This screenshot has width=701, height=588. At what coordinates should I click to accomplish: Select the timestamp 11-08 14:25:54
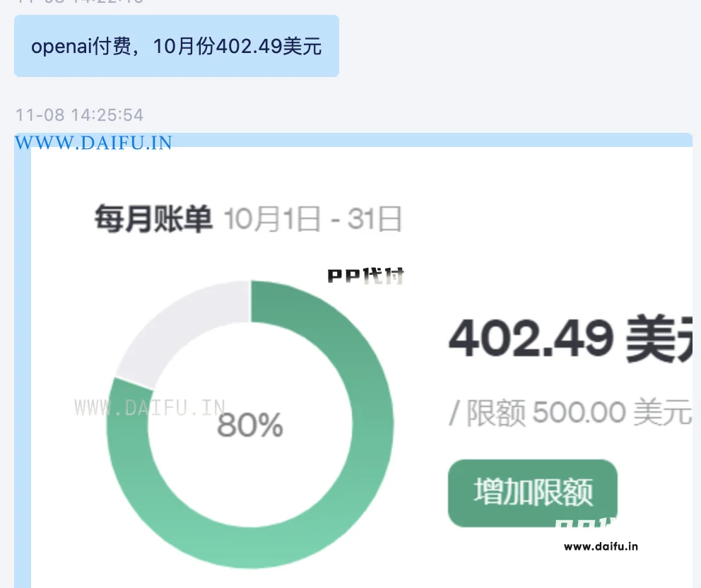(x=80, y=115)
